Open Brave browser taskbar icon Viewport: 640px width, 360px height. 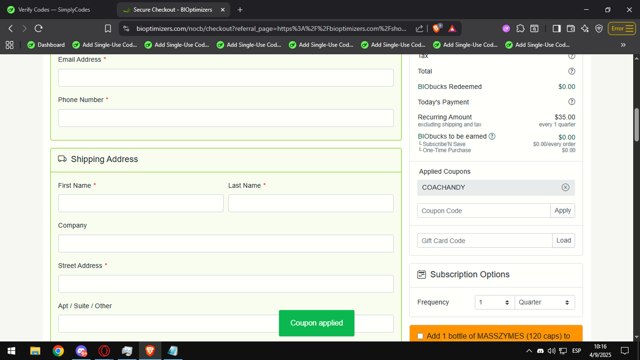click(150, 351)
